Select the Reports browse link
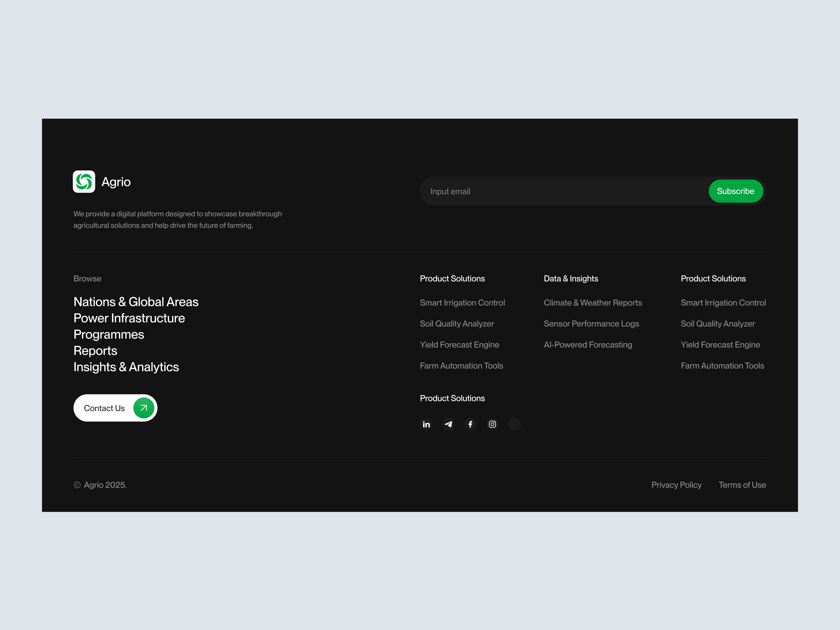 [x=95, y=351]
